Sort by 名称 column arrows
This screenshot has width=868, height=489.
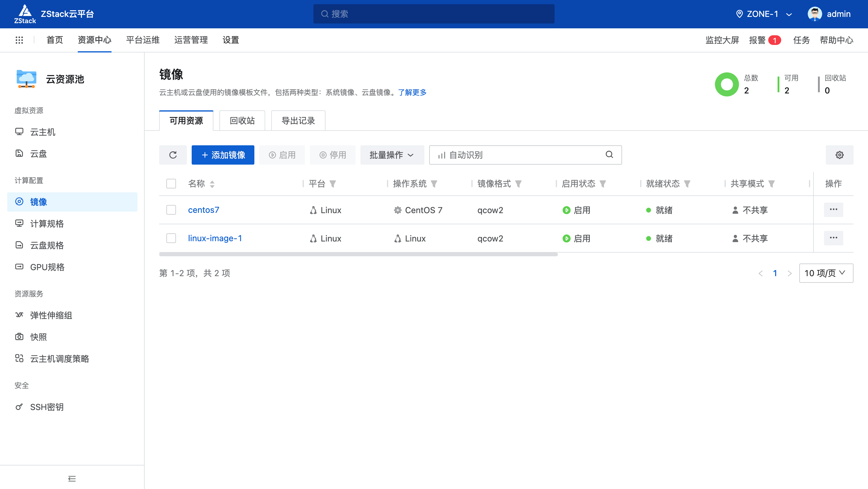click(212, 184)
